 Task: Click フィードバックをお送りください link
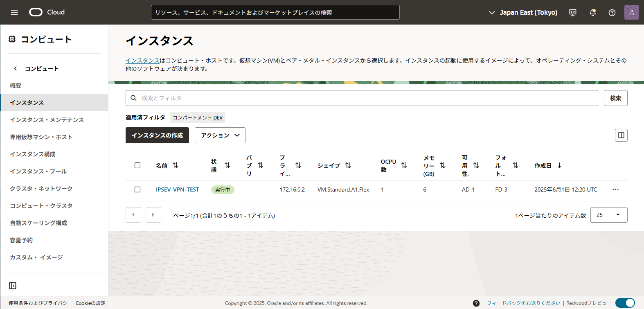(x=524, y=303)
